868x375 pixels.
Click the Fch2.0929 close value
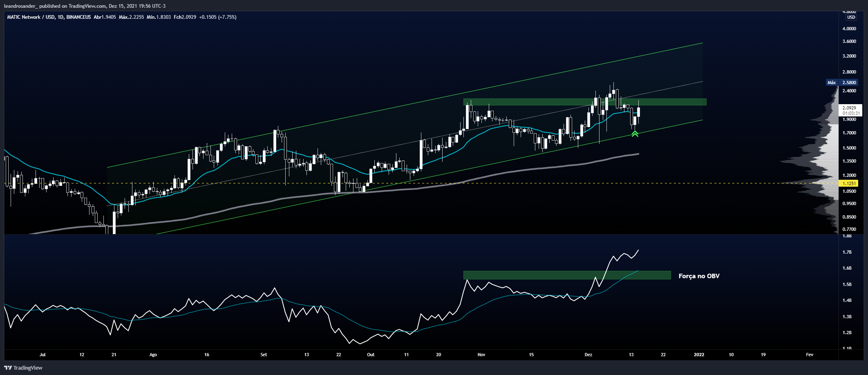(185, 17)
